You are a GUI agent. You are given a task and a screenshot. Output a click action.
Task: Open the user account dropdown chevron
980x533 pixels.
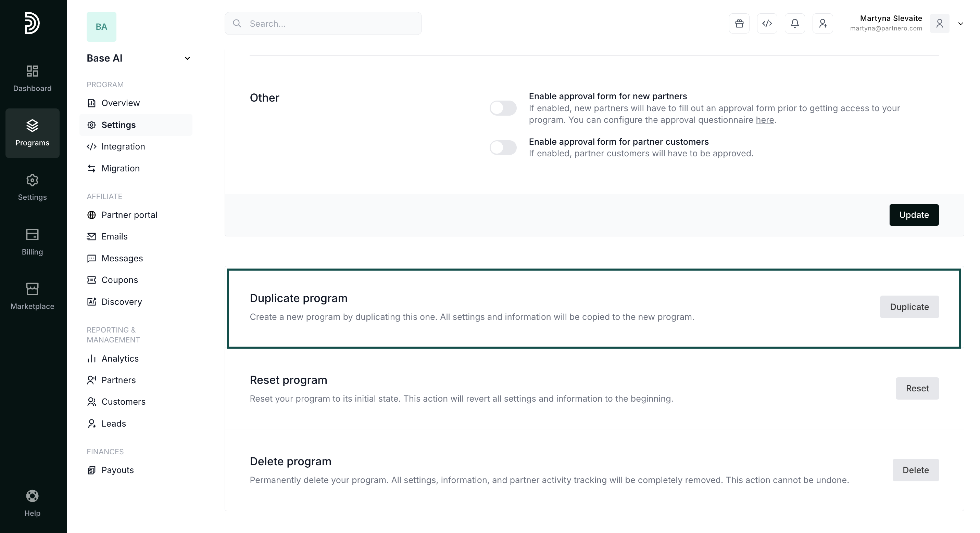click(x=960, y=24)
